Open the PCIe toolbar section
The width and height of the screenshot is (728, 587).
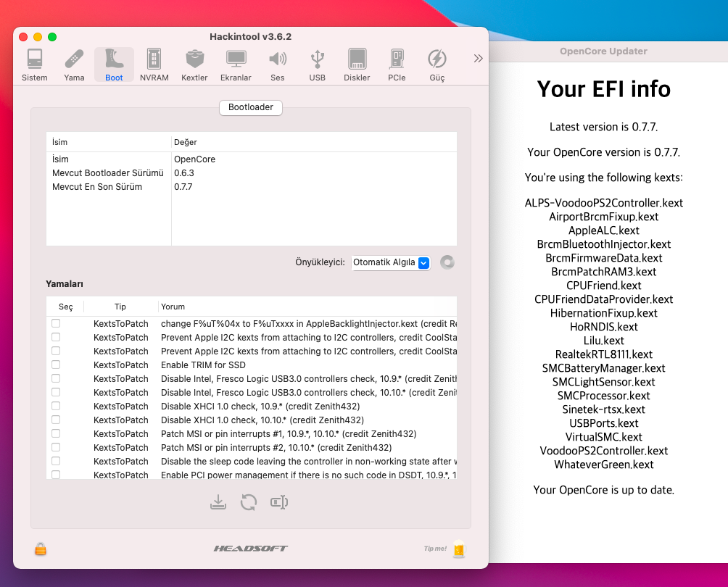397,64
